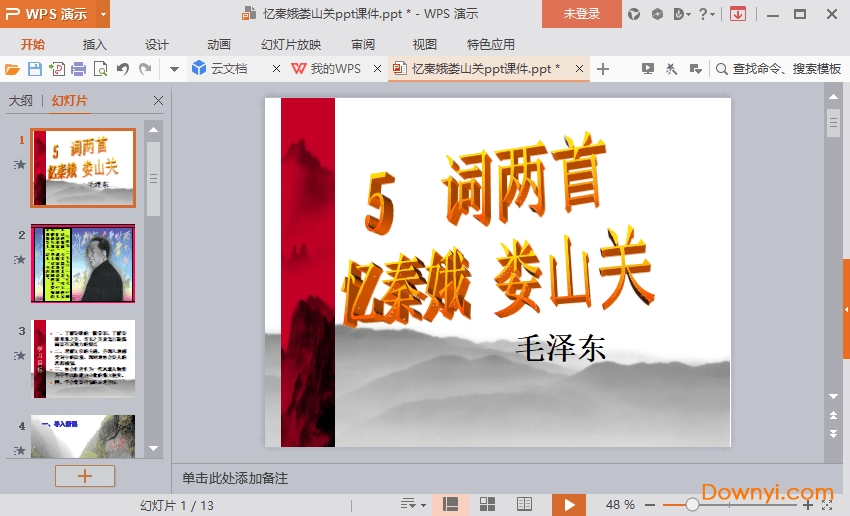Image resolution: width=850 pixels, height=516 pixels.
Task: Click the hexagon settings icon in title bar
Action: tap(657, 14)
